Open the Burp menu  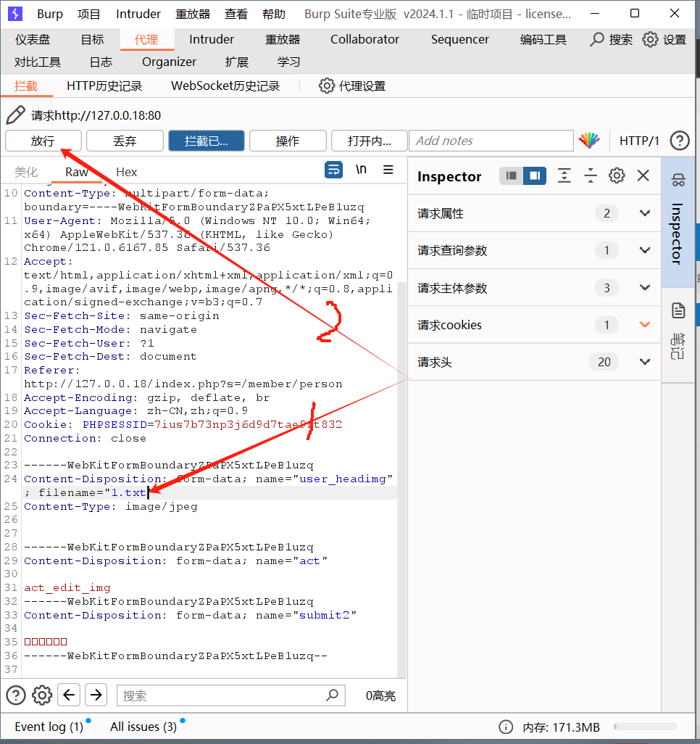pos(50,14)
